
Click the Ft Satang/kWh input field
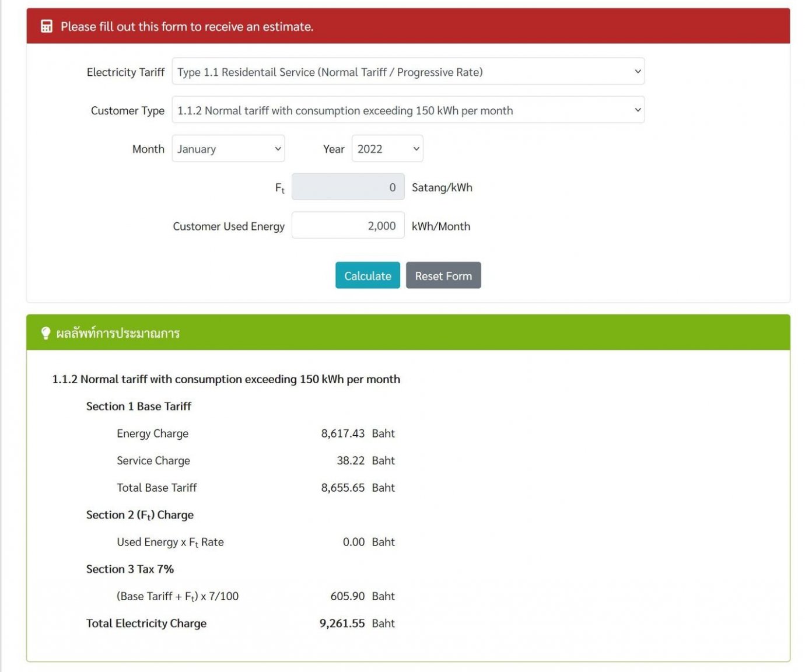348,187
